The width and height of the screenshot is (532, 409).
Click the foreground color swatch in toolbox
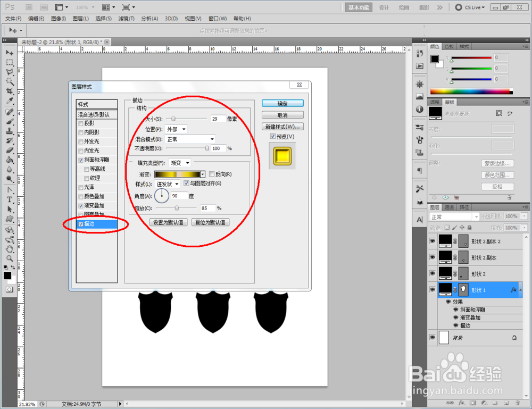7,276
